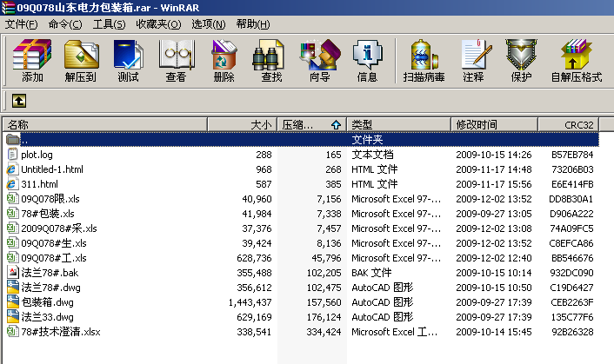
Task: Select the Untitled-1.html file icon
Action: point(12,169)
